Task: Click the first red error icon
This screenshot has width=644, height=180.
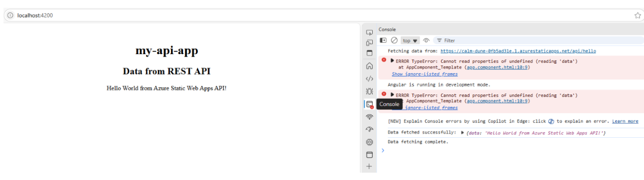Action: click(x=384, y=60)
